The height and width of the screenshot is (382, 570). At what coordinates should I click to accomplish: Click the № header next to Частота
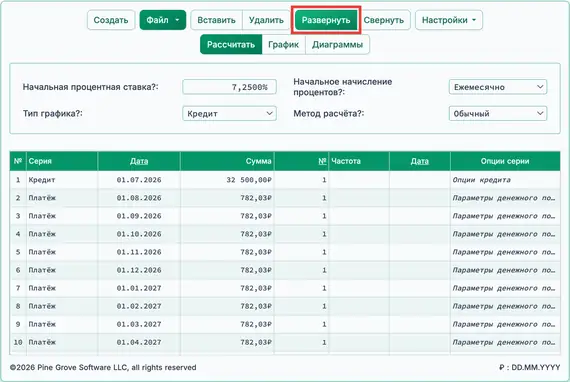tap(322, 161)
